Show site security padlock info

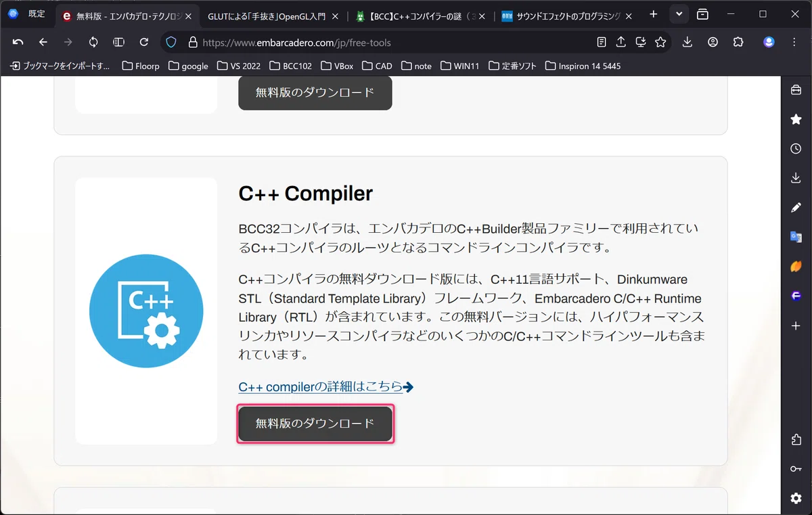(x=192, y=42)
